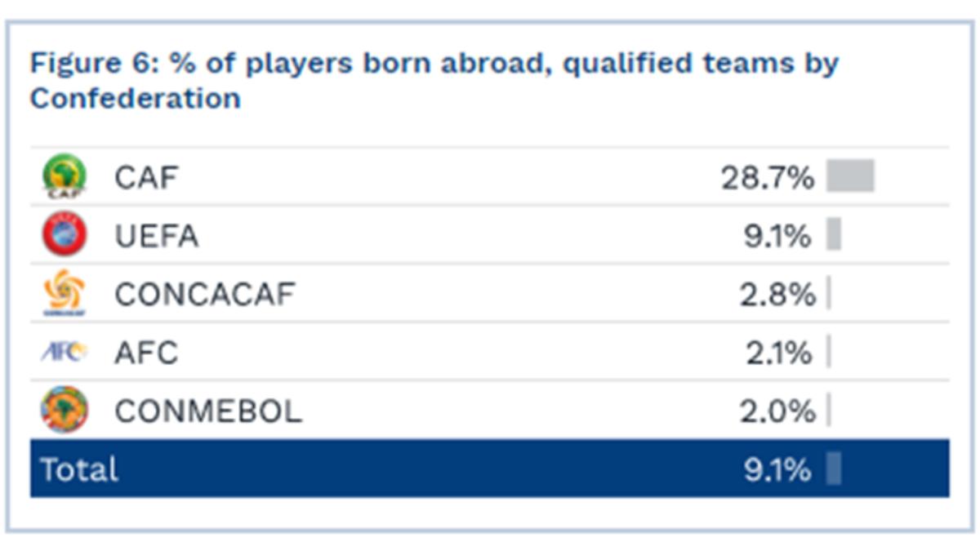Screen dimensions: 980x551
Task: Click the Figure 6 chart title
Action: point(434,80)
